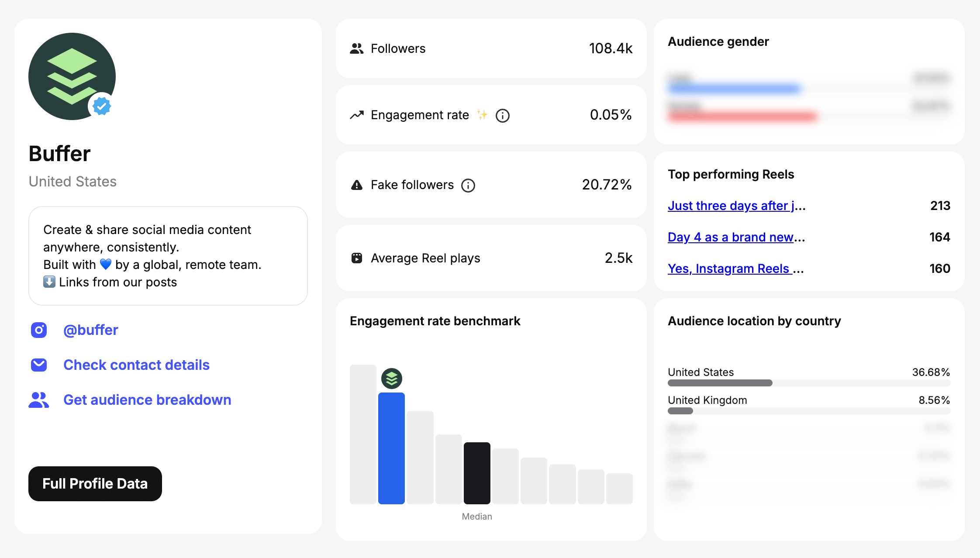The width and height of the screenshot is (980, 558).
Task: Open the @buffer profile link
Action: (90, 330)
